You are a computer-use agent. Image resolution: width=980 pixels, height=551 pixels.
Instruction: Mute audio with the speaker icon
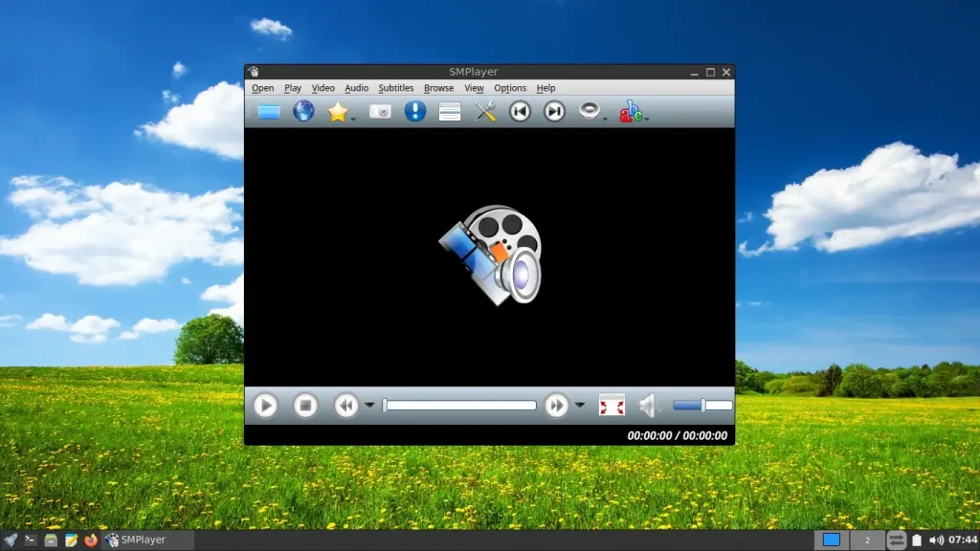tap(648, 406)
